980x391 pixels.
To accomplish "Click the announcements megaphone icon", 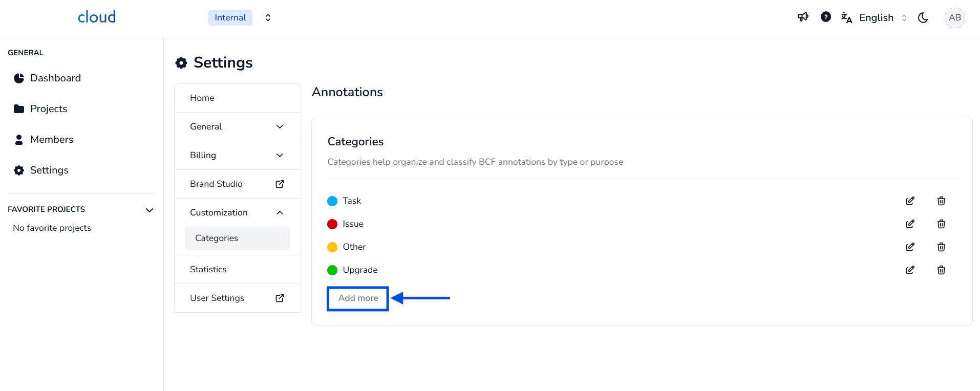I will tap(803, 17).
